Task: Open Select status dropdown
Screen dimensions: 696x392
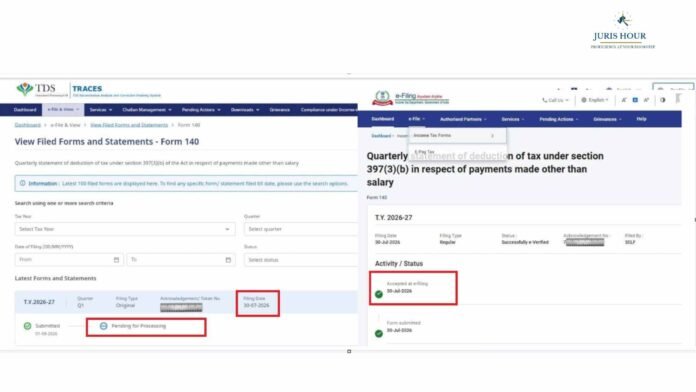Action: (301, 260)
